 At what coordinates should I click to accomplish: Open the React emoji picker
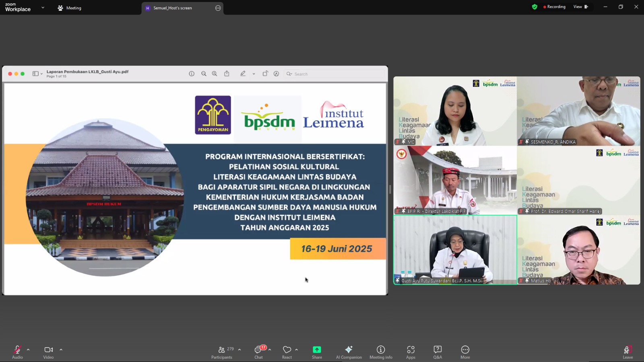coord(287,352)
